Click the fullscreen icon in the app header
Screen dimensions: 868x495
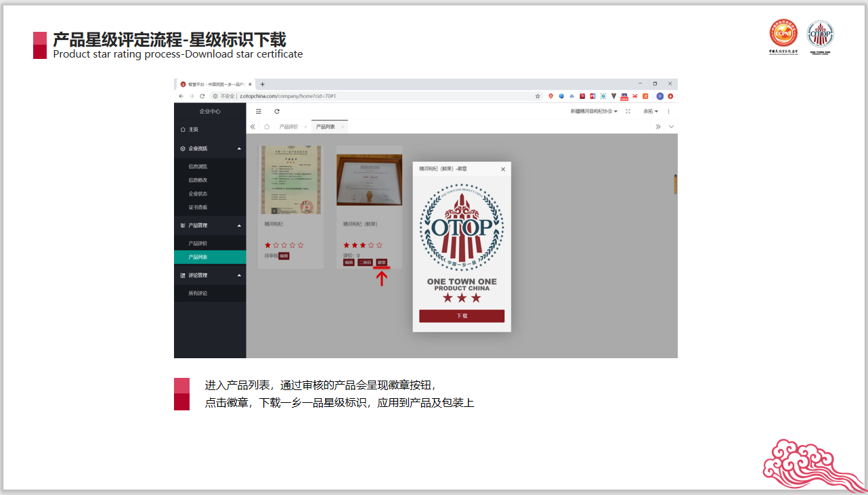[628, 111]
